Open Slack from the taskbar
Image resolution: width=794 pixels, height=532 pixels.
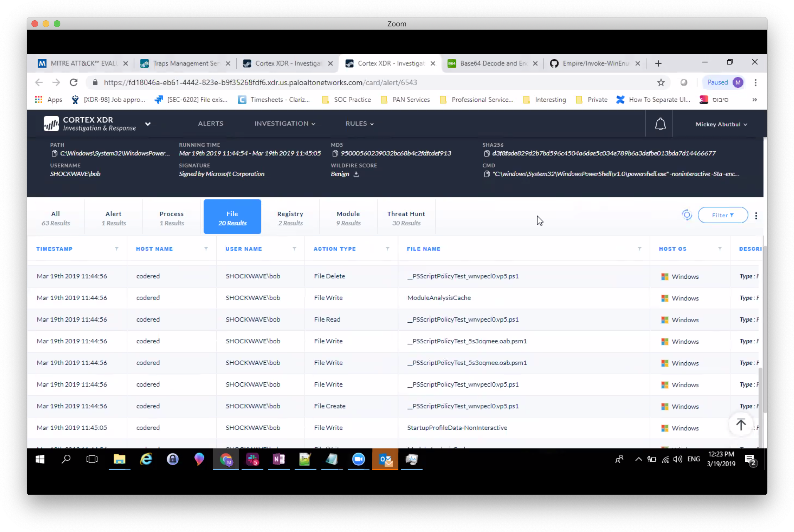252,459
